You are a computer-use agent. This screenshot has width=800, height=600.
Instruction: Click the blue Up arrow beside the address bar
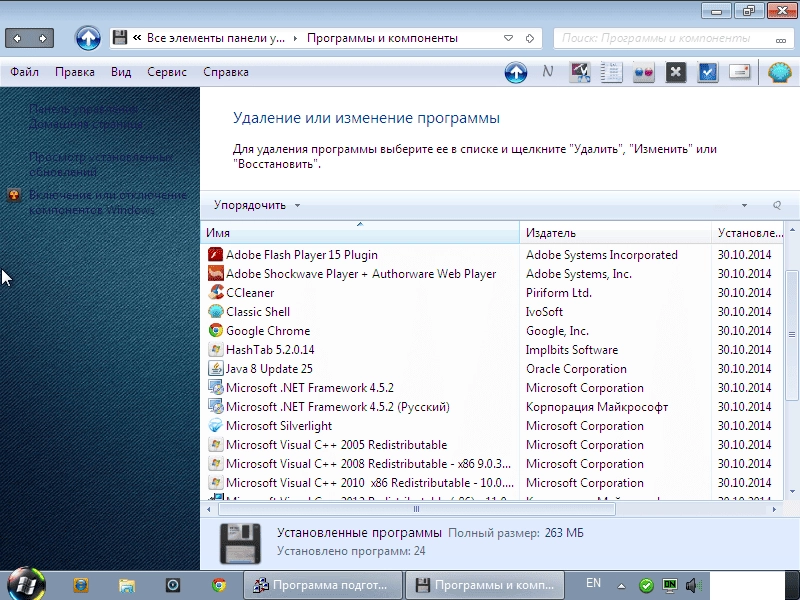click(88, 38)
